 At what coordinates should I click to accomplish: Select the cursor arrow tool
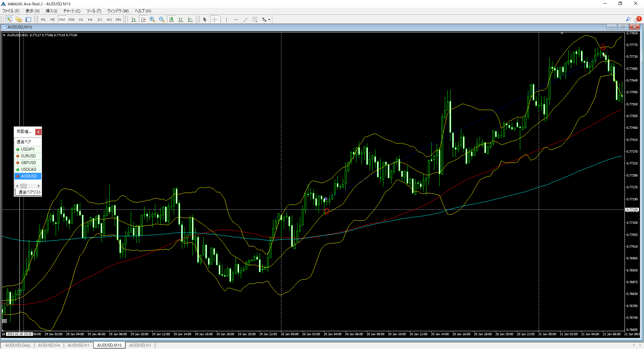205,19
